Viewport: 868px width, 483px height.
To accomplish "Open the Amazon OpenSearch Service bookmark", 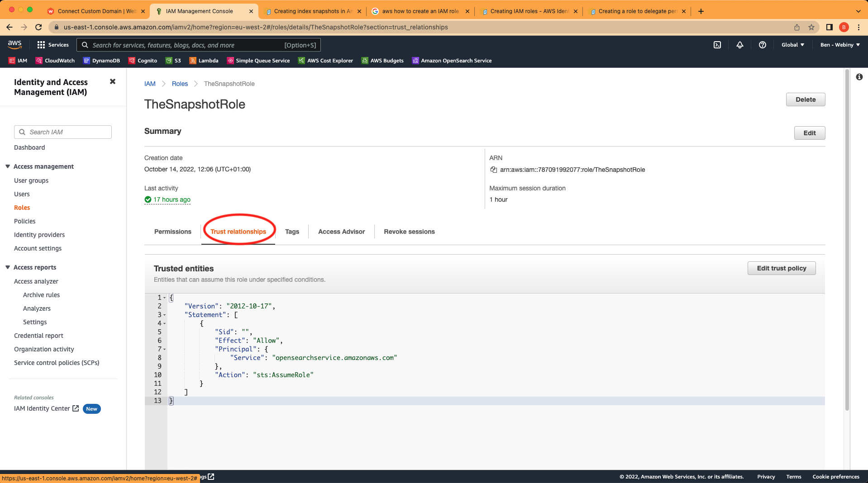I will tap(452, 60).
